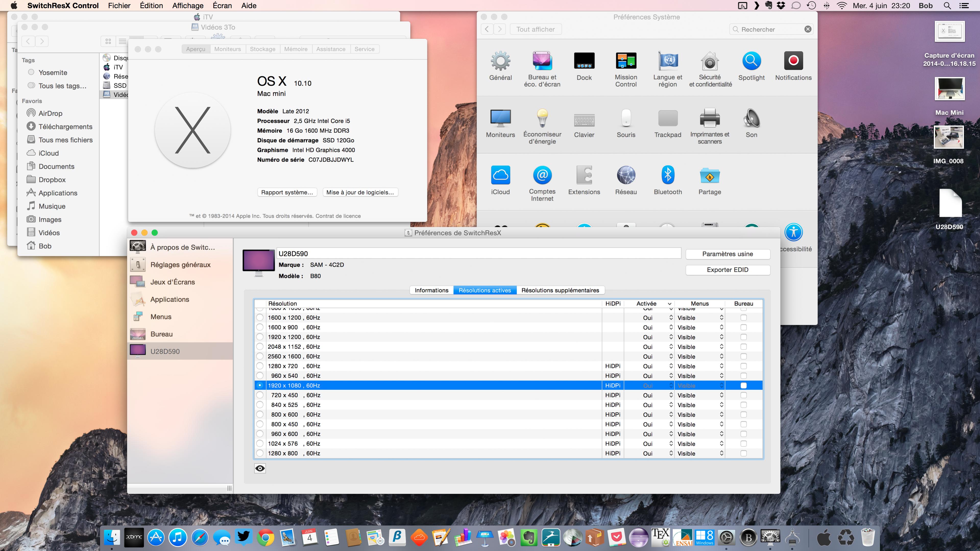
Task: Open Langue et région preferences
Action: click(x=668, y=69)
